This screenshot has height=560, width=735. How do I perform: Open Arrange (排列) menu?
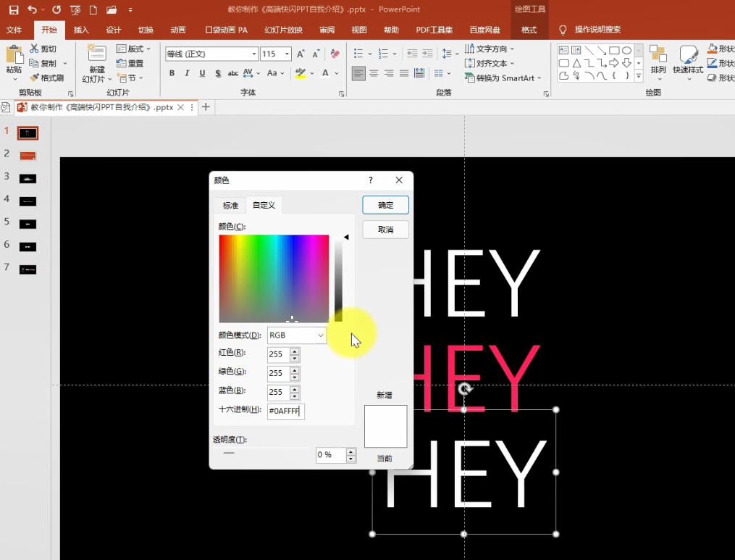click(658, 62)
